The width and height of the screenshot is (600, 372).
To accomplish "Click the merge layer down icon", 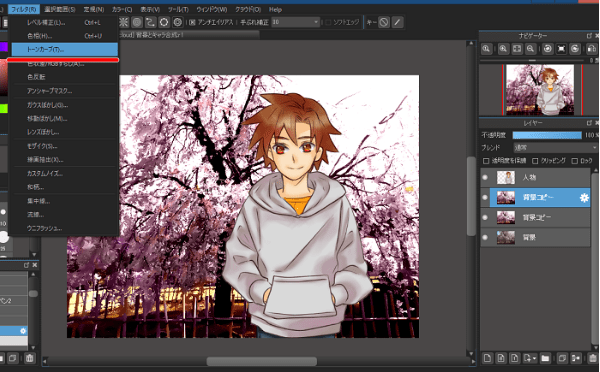I will pyautogui.click(x=575, y=358).
